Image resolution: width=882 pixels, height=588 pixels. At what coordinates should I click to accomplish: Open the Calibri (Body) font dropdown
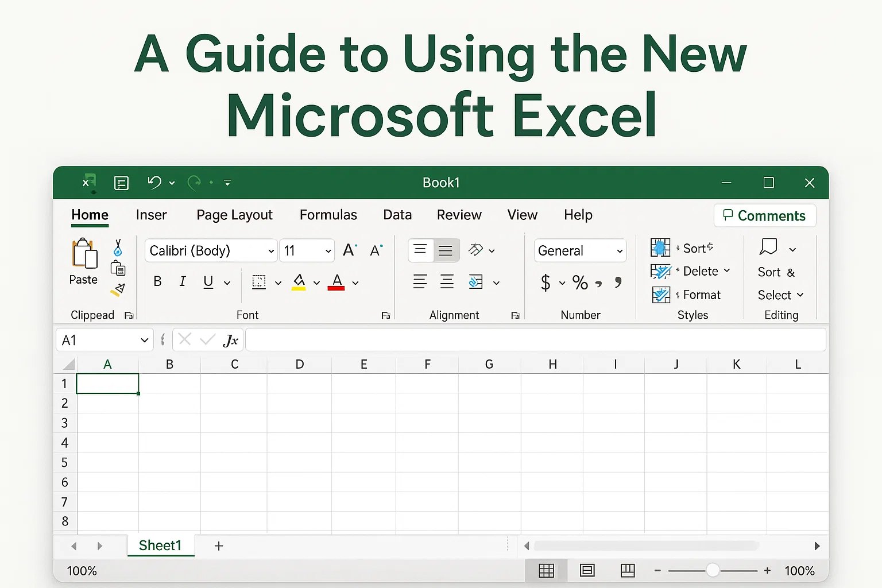click(271, 251)
